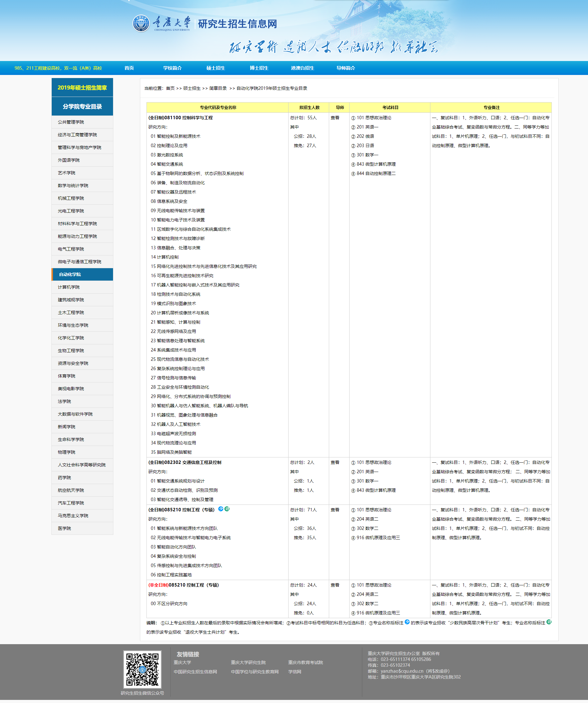Open the 中国研究生招生信息网 footer link

[x=195, y=672]
